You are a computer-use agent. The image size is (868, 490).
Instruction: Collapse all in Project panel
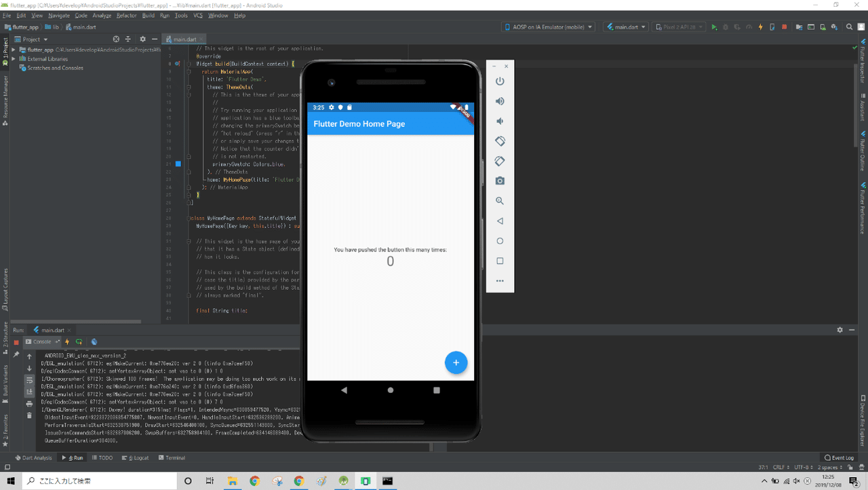click(127, 39)
